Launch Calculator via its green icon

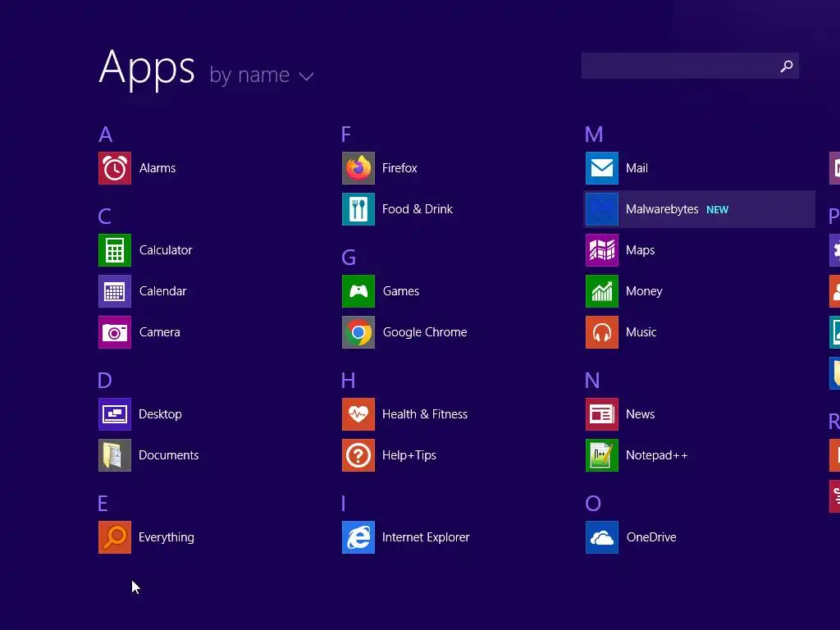tap(115, 250)
